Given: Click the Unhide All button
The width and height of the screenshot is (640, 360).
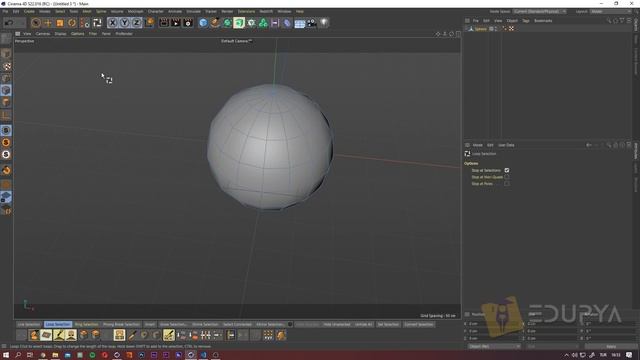Looking at the screenshot, I should point(363,324).
